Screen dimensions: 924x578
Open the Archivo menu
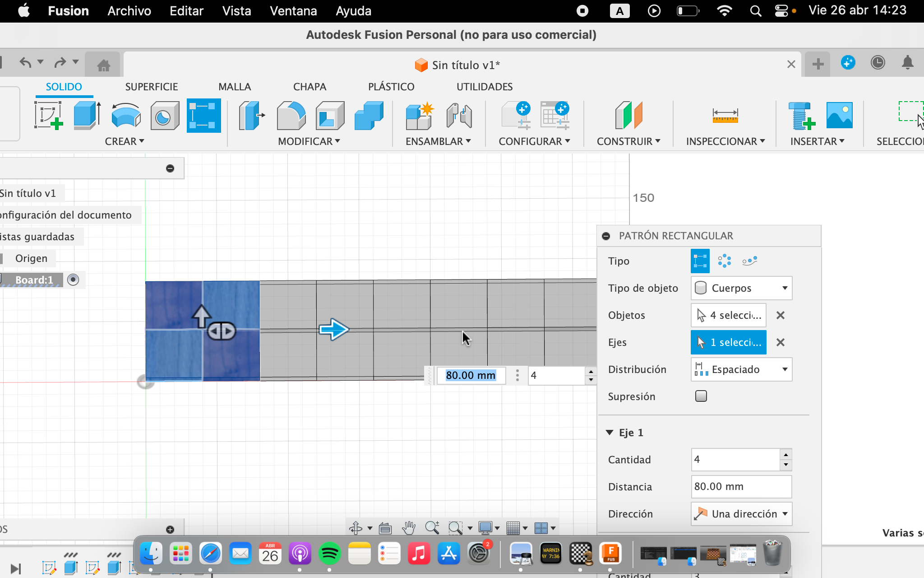(x=129, y=11)
